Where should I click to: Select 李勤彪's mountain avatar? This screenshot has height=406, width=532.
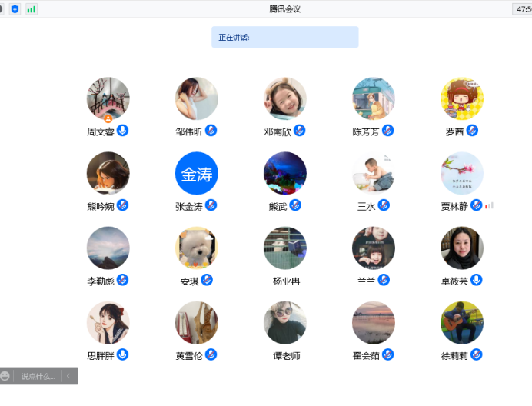pos(108,248)
